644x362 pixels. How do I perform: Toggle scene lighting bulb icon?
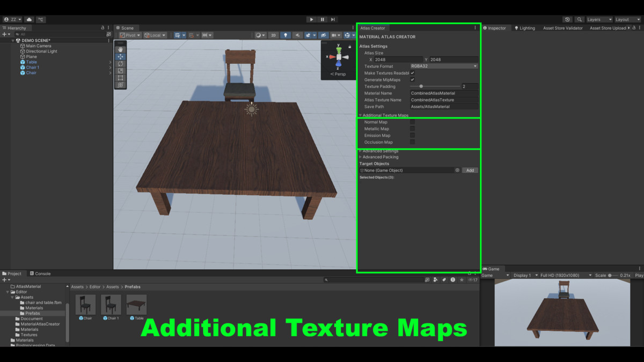(x=286, y=35)
